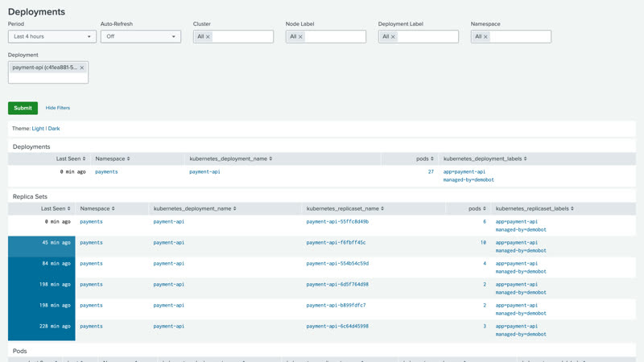The image size is (644, 362).
Task: Remove the All token in Deployment Label filter
Action: click(x=393, y=37)
